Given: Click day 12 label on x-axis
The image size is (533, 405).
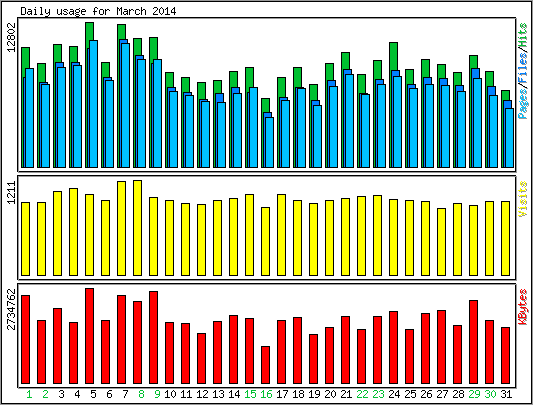Looking at the screenshot, I should coord(202,394).
